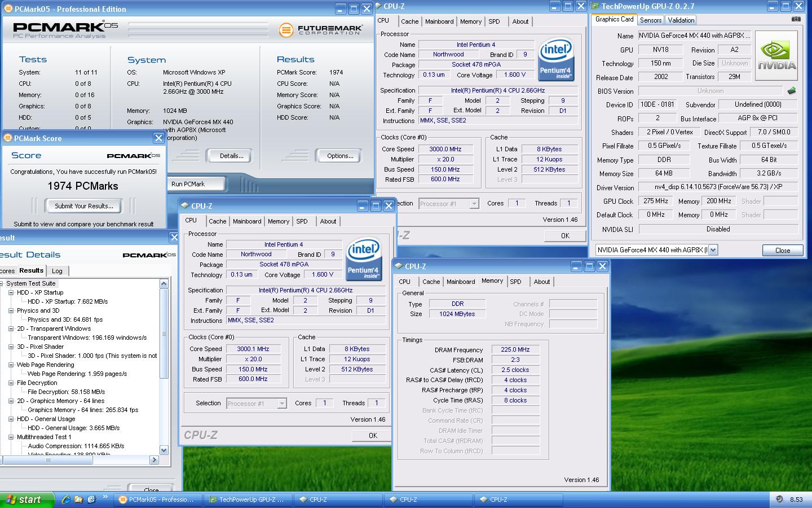Select 'Web Page Rendering: 1.959 pages/s' row
812x508 pixels.
coord(77,374)
